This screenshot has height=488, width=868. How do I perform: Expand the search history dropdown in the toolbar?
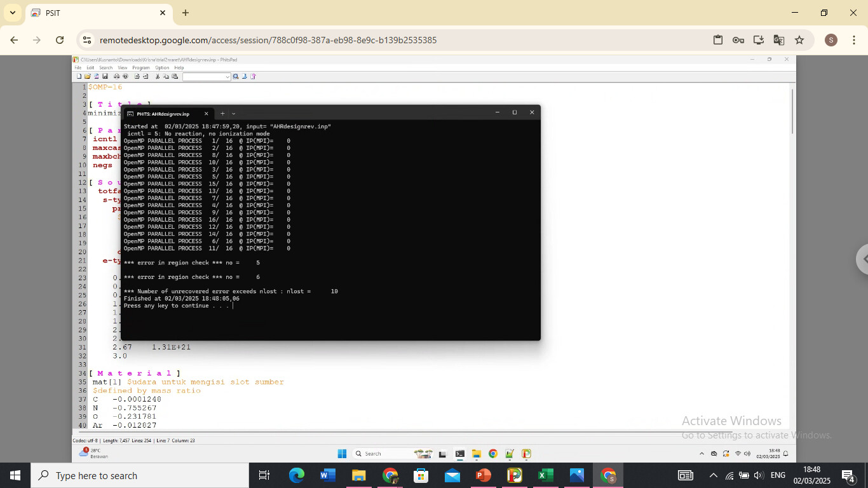(227, 76)
